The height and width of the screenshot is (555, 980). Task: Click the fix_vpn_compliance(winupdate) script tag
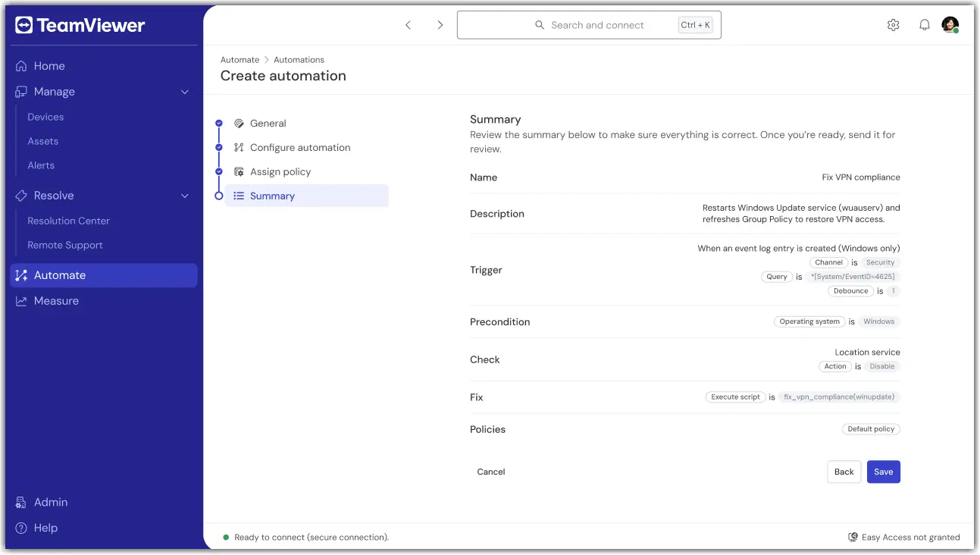[x=840, y=397]
